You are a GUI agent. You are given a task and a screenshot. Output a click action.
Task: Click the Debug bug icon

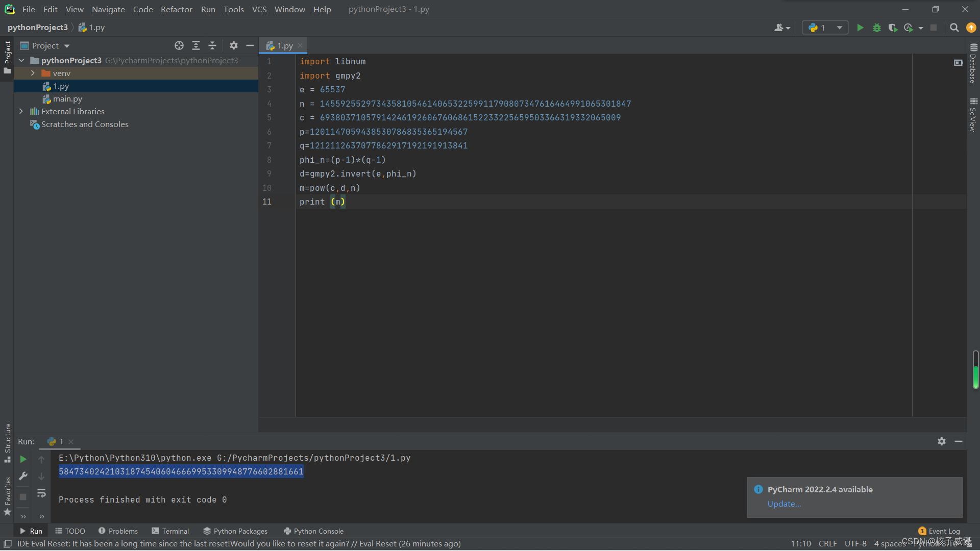(876, 28)
